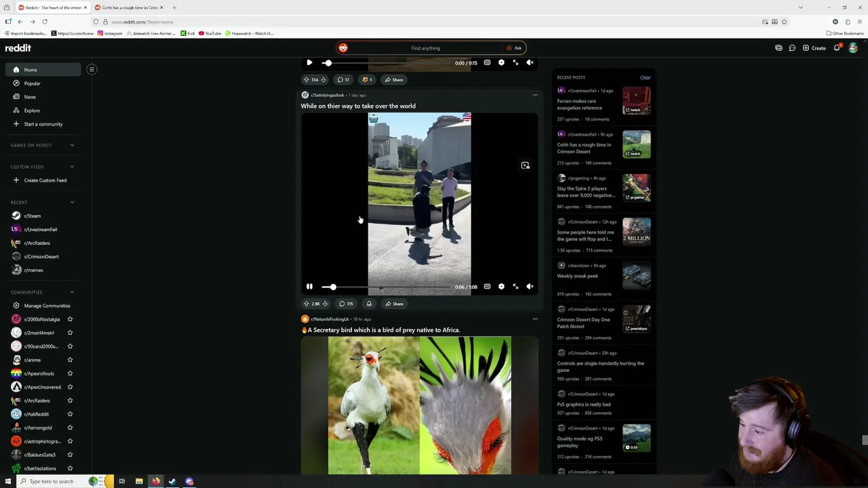The width and height of the screenshot is (868, 488).
Task: Open the 315 comments of the post
Action: (x=346, y=304)
